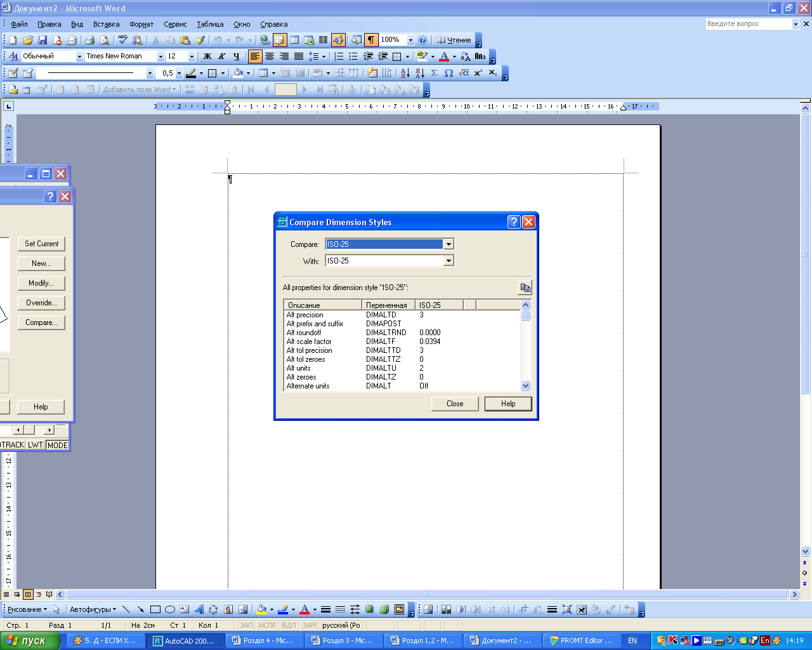Decrease paragraph indent
Screen dimensions: 812x650
coord(368,56)
